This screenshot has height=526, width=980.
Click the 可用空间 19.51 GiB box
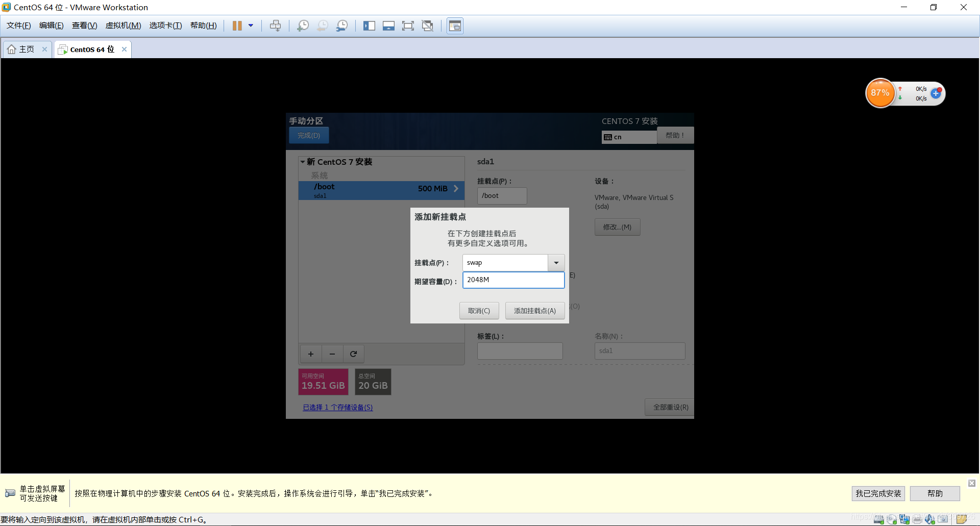[323, 382]
